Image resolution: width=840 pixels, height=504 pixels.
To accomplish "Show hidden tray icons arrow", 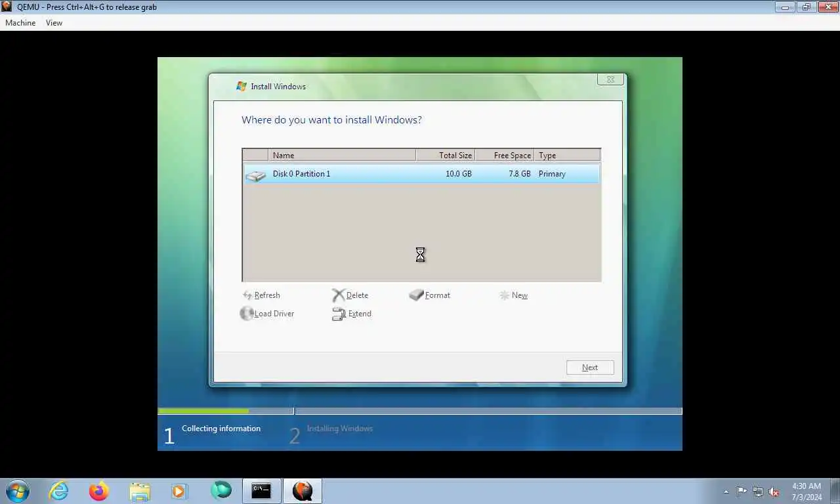I will click(726, 492).
